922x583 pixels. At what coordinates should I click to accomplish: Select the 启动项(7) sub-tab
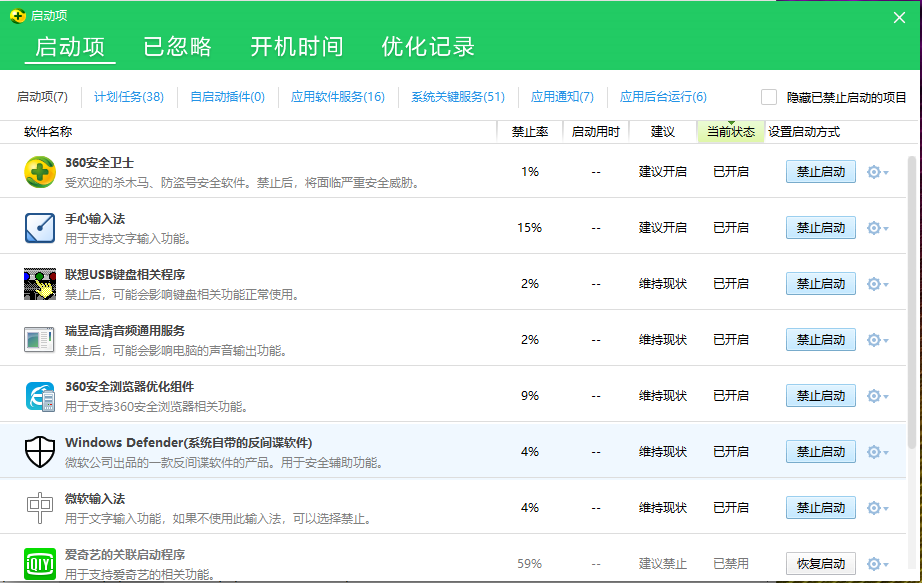[x=42, y=97]
